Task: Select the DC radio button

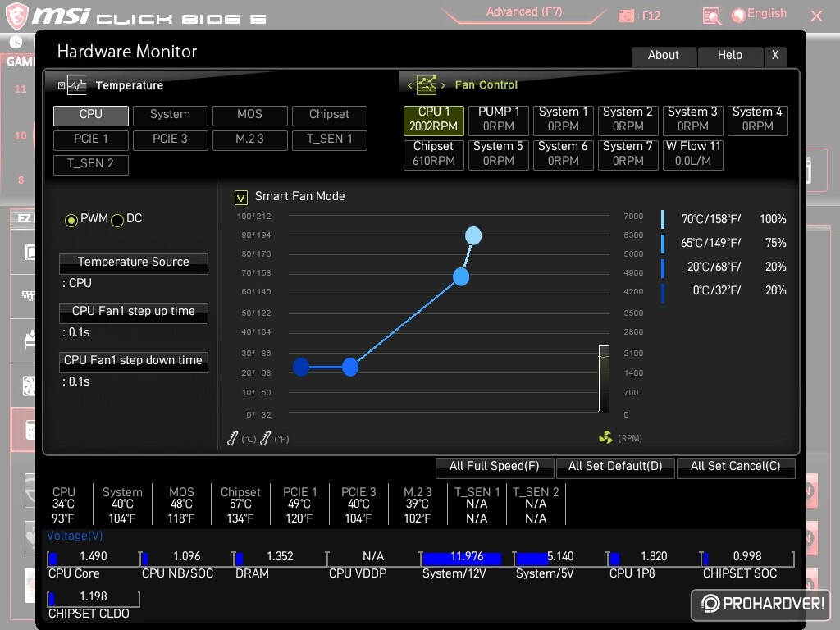Action: click(117, 220)
